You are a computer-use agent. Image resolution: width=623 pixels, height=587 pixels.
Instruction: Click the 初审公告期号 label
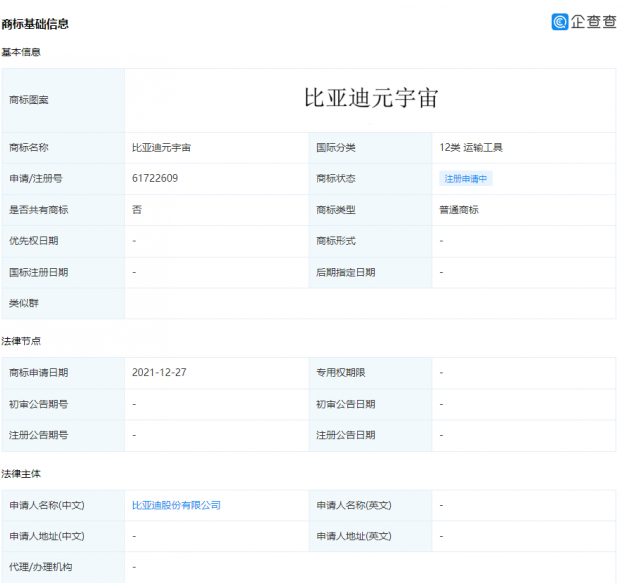pos(39,404)
